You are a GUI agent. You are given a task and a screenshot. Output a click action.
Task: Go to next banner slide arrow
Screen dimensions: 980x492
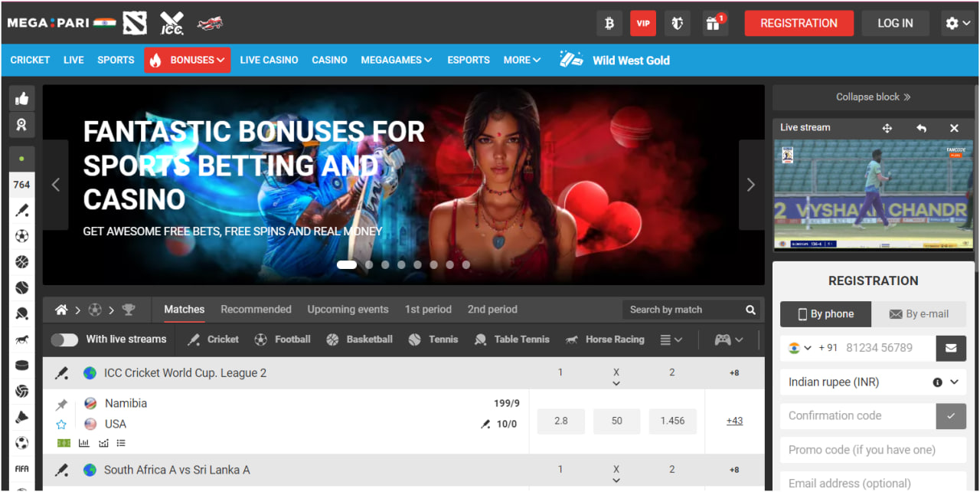click(750, 185)
